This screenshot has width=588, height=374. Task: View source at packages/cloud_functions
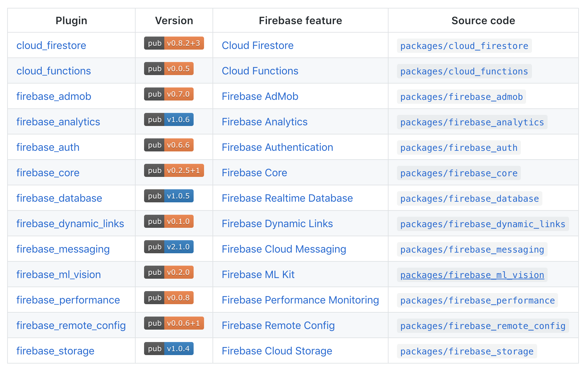[x=464, y=71]
